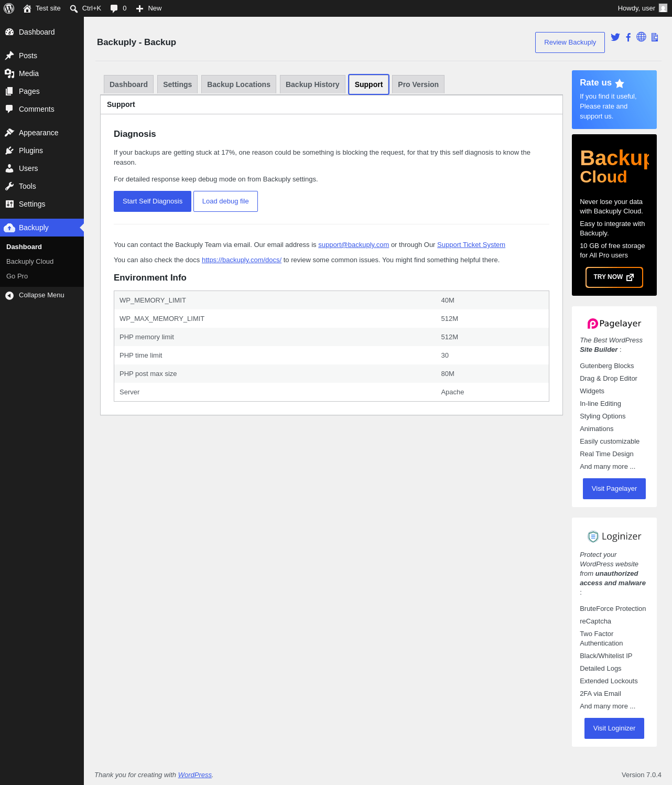The width and height of the screenshot is (672, 785).
Task: Click the PHP time limit value 30
Action: [x=445, y=356]
